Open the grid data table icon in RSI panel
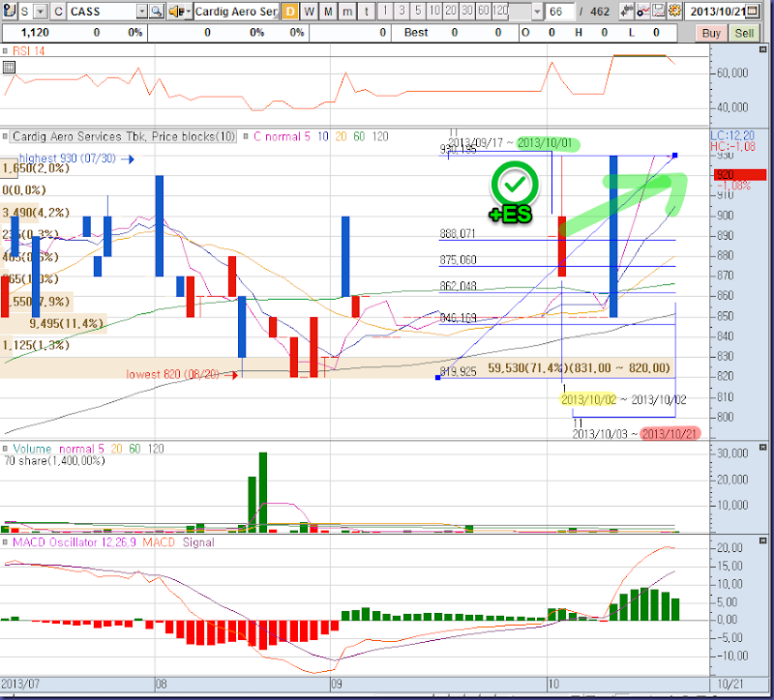Screen dimensions: 774x700 coord(9,67)
